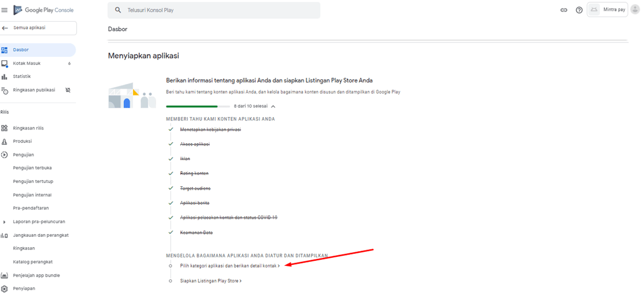Click the copy link icon in header
The image size is (644, 296).
pos(564,10)
